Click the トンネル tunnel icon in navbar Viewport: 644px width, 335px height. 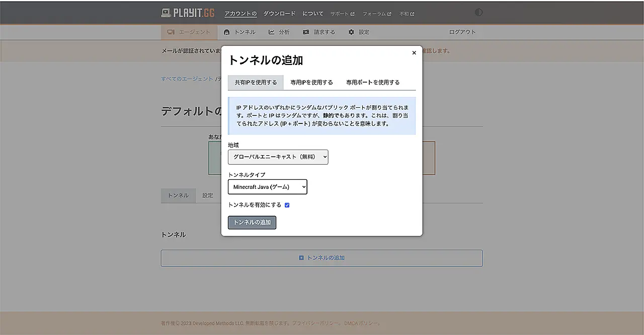coord(227,32)
